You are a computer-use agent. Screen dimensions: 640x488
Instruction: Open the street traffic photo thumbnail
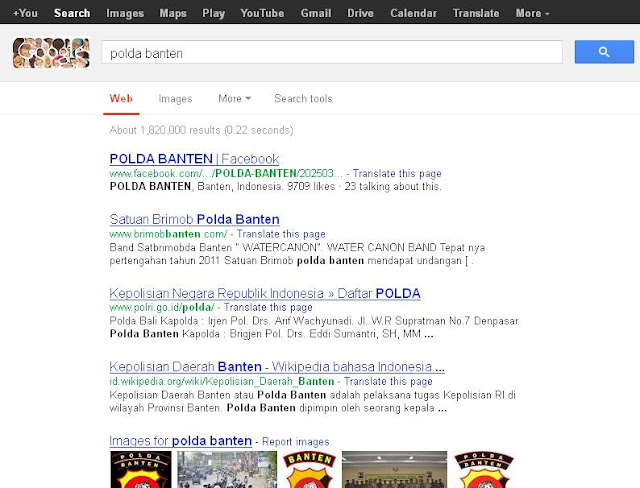[227, 469]
